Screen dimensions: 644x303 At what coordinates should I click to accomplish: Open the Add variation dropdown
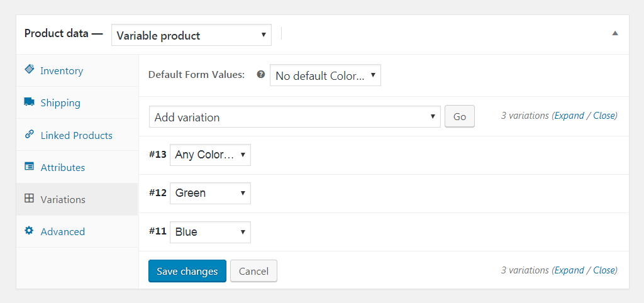294,117
